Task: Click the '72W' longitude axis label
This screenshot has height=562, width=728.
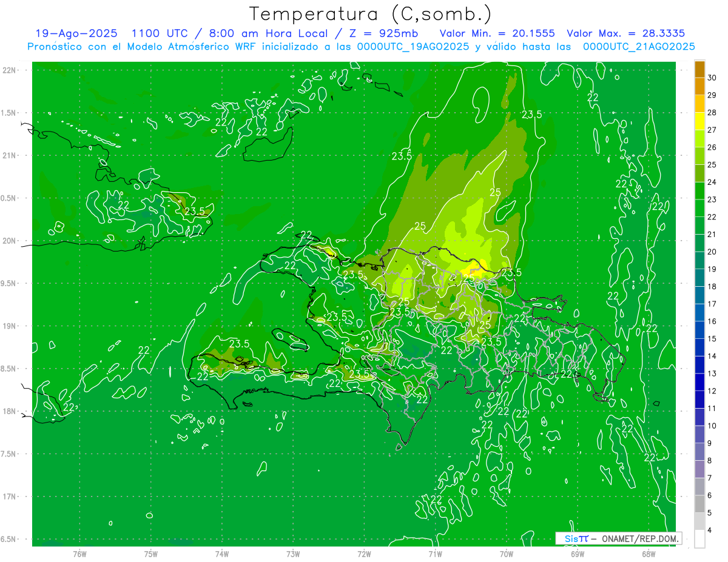Action: (364, 554)
